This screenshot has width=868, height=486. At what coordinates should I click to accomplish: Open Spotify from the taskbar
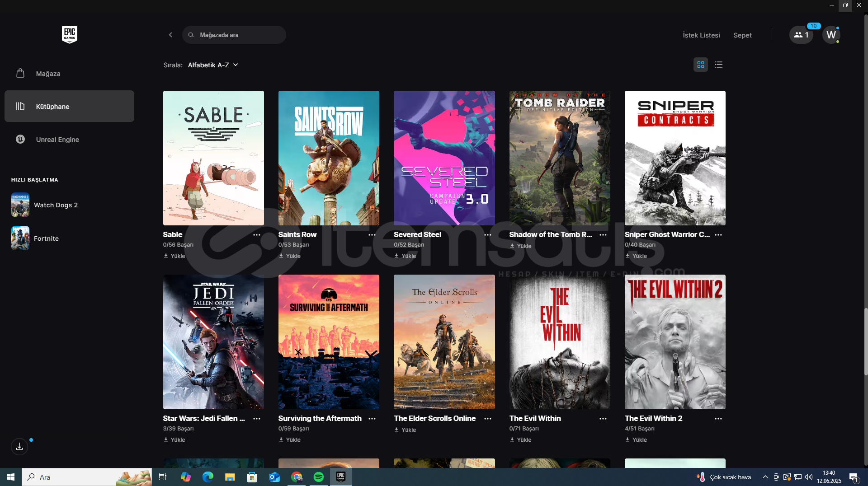(x=319, y=477)
